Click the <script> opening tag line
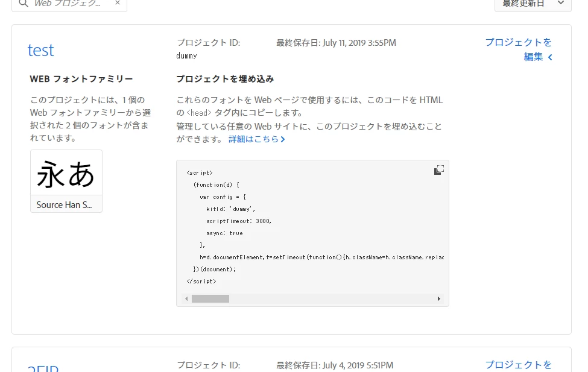Image resolution: width=588 pixels, height=372 pixels. click(x=200, y=173)
